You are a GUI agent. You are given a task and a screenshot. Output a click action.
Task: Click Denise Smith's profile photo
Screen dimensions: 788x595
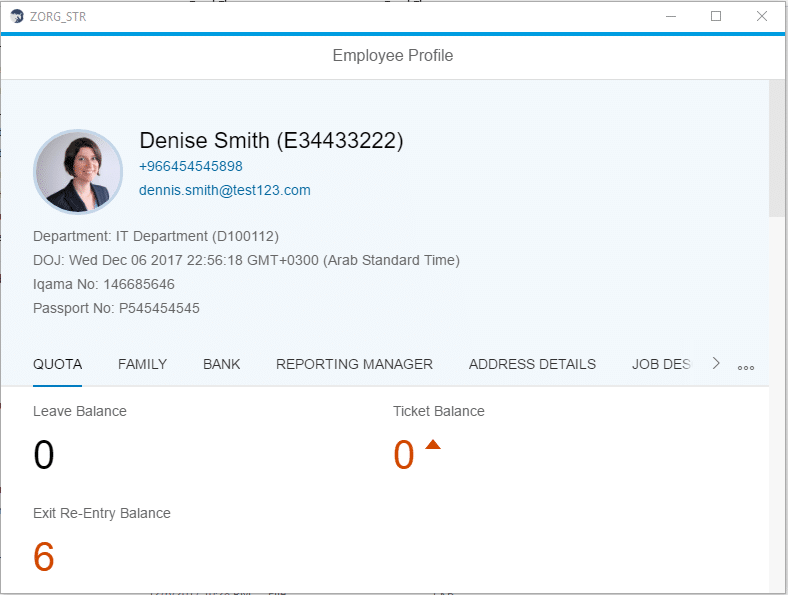(x=78, y=172)
